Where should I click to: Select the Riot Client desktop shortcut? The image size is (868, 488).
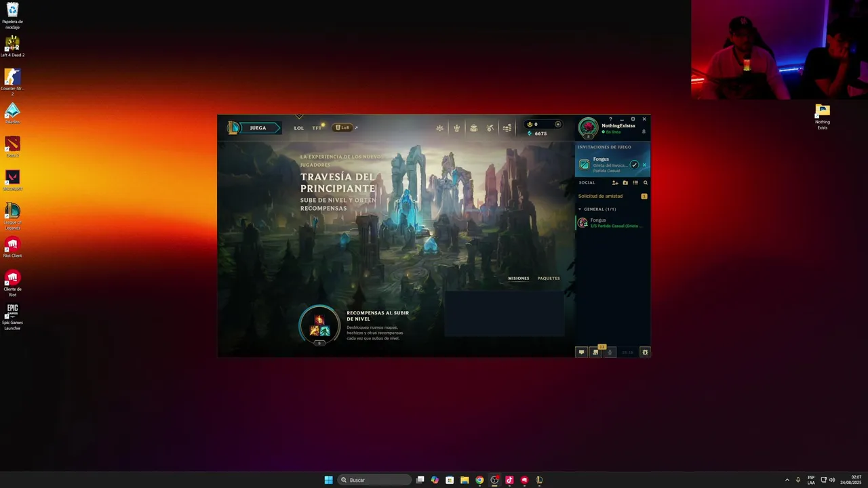tap(12, 247)
